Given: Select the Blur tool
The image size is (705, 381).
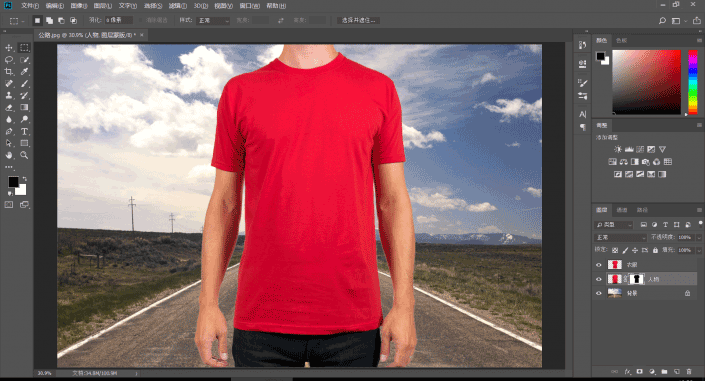Looking at the screenshot, I should 9,119.
